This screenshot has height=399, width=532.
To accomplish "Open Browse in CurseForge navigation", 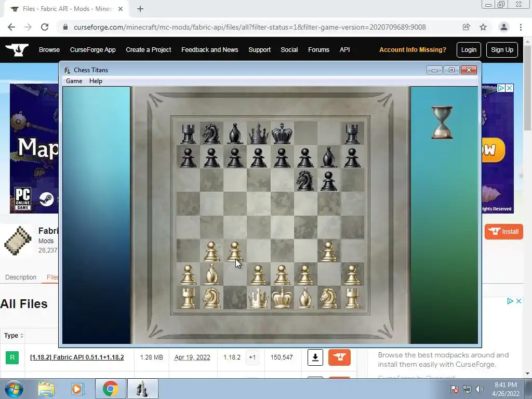I will [49, 50].
